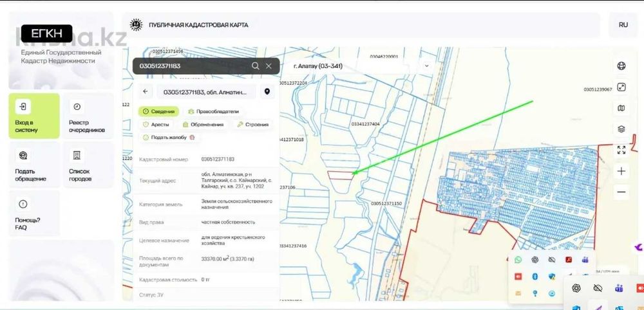Click map label 030512371150
644x310 pixels.
pyautogui.click(x=386, y=203)
